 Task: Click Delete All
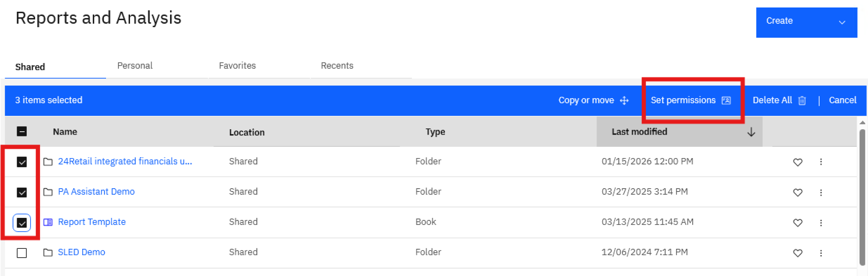tap(779, 100)
